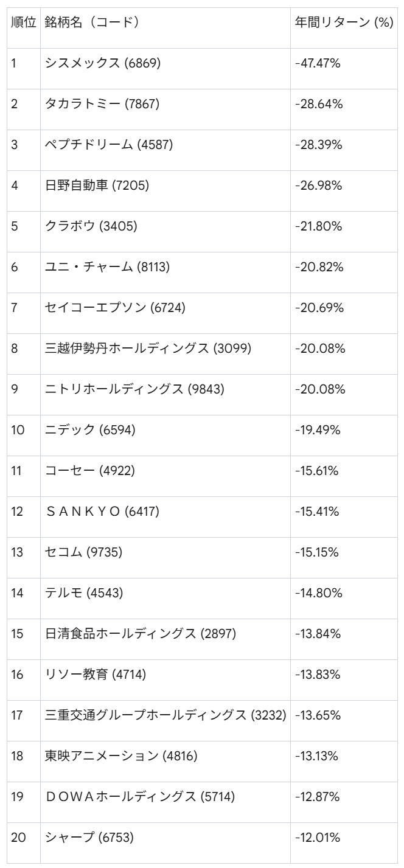Click the -12.01% return for シャープ

pyautogui.click(x=319, y=837)
